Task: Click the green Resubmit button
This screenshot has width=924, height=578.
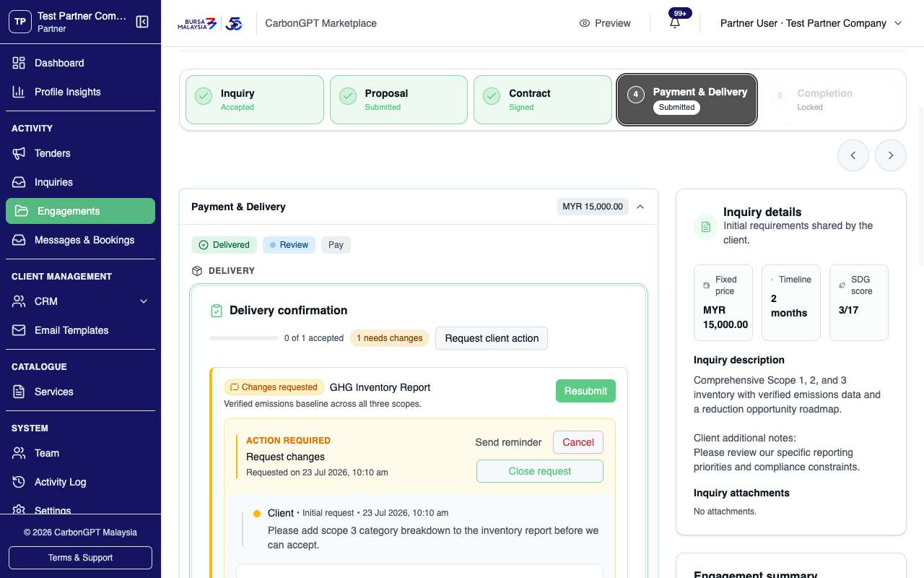Action: click(585, 391)
